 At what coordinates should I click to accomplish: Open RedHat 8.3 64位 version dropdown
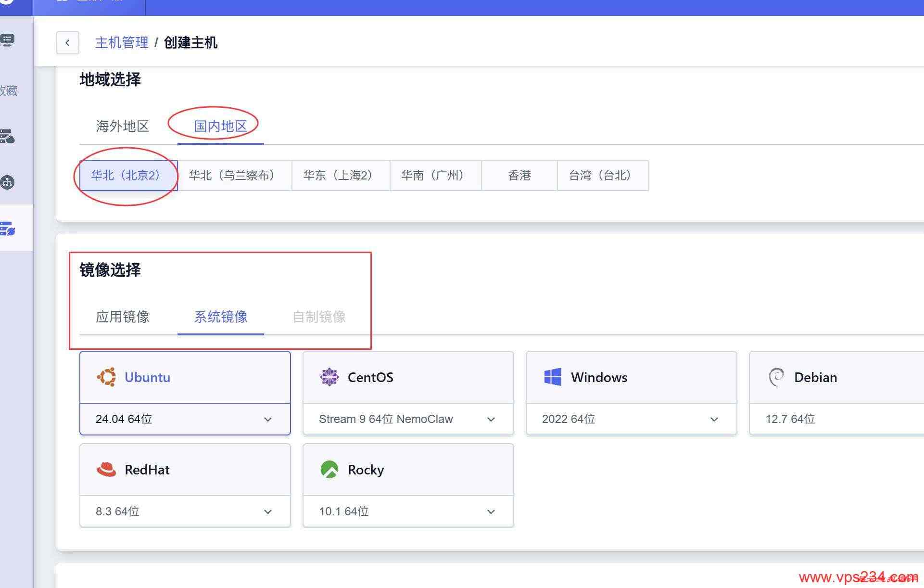coord(185,511)
